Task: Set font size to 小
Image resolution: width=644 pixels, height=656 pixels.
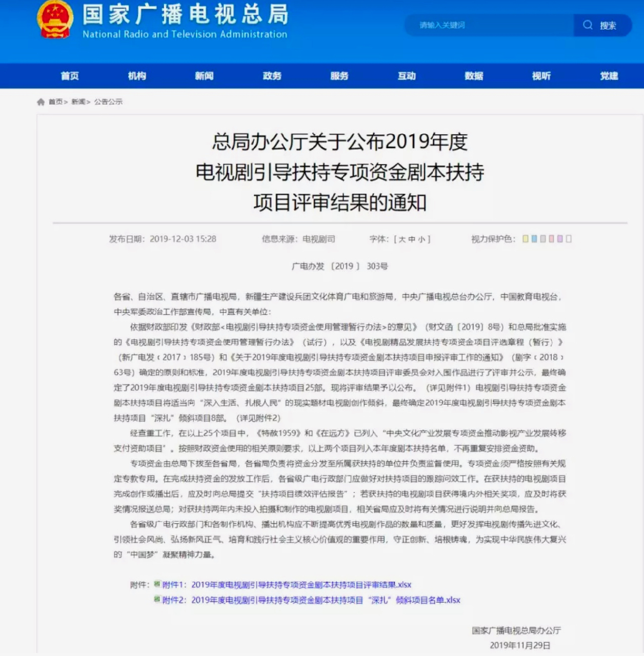Action: [421, 239]
